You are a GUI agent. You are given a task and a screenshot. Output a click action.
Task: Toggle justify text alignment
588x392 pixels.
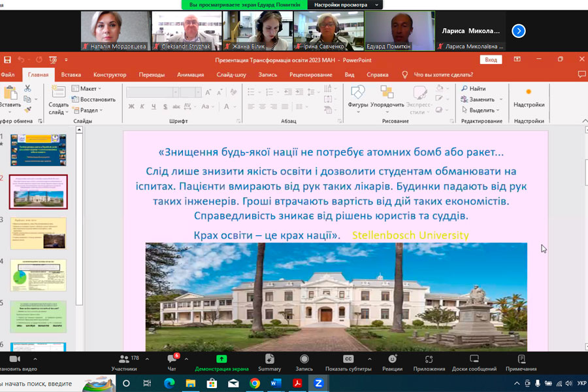(x=285, y=106)
